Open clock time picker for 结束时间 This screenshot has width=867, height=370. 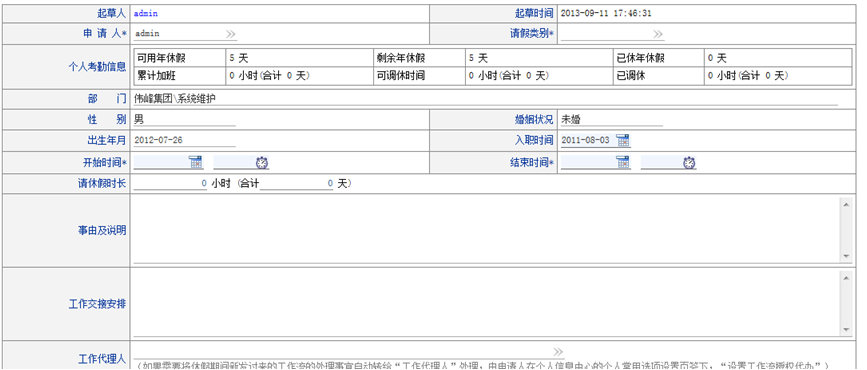pos(689,163)
